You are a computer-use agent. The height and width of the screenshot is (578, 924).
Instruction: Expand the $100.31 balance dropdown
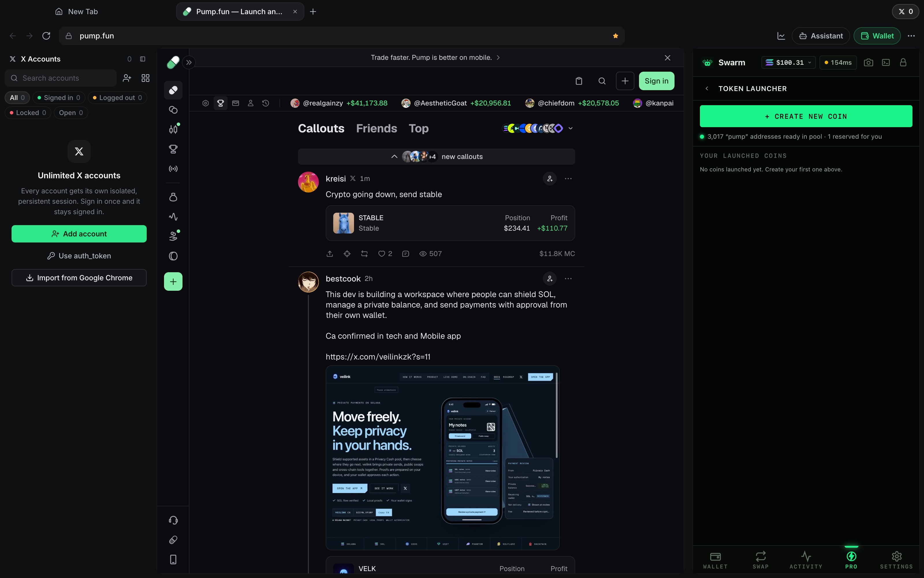coord(789,63)
